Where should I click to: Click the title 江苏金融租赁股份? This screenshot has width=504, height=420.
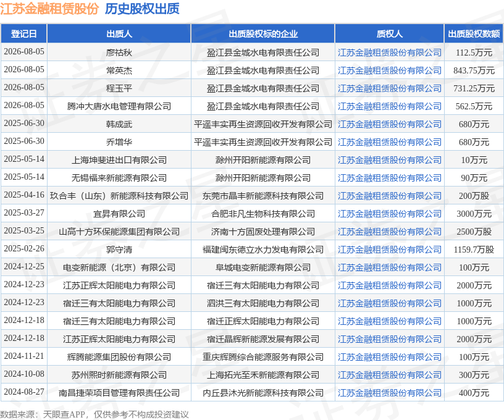[49, 9]
